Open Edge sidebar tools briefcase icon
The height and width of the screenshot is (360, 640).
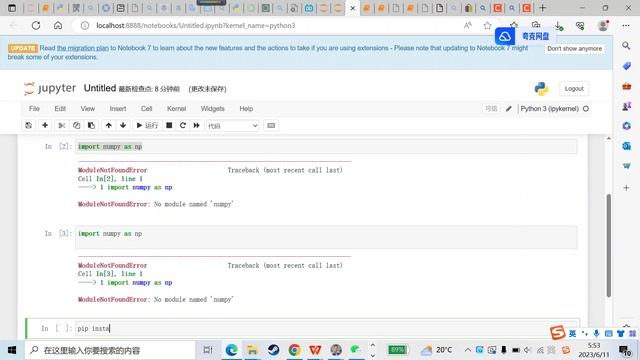click(627, 86)
